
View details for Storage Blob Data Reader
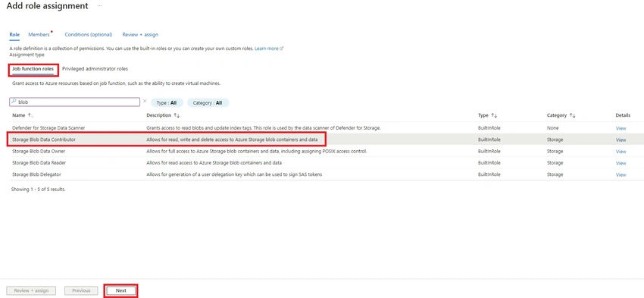tap(621, 163)
